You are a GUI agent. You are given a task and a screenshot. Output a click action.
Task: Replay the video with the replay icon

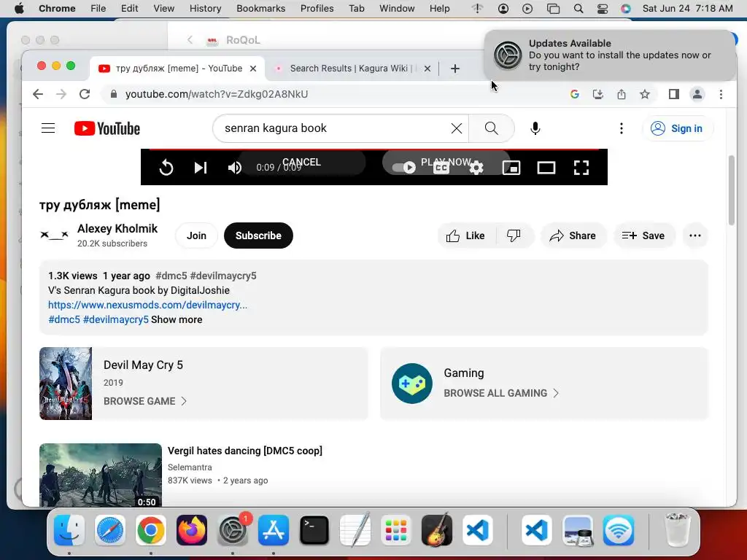[166, 168]
